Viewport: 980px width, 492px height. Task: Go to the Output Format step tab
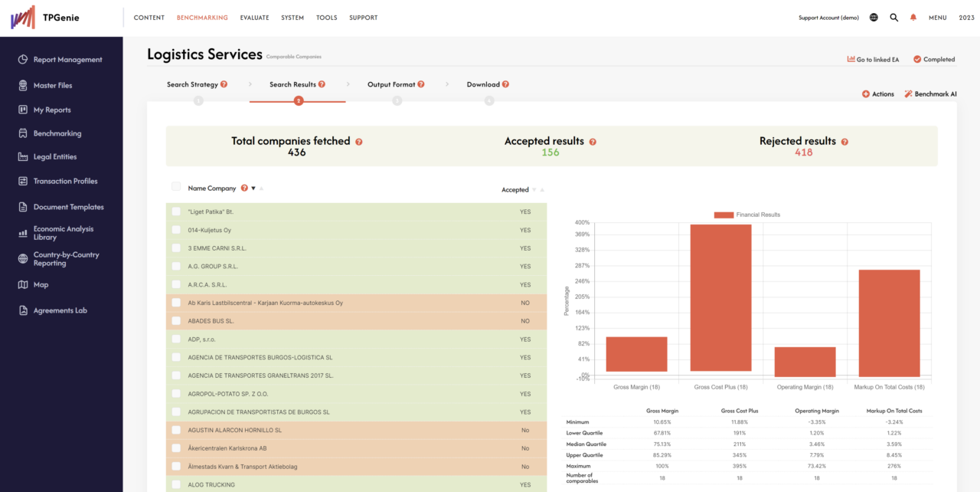click(391, 84)
